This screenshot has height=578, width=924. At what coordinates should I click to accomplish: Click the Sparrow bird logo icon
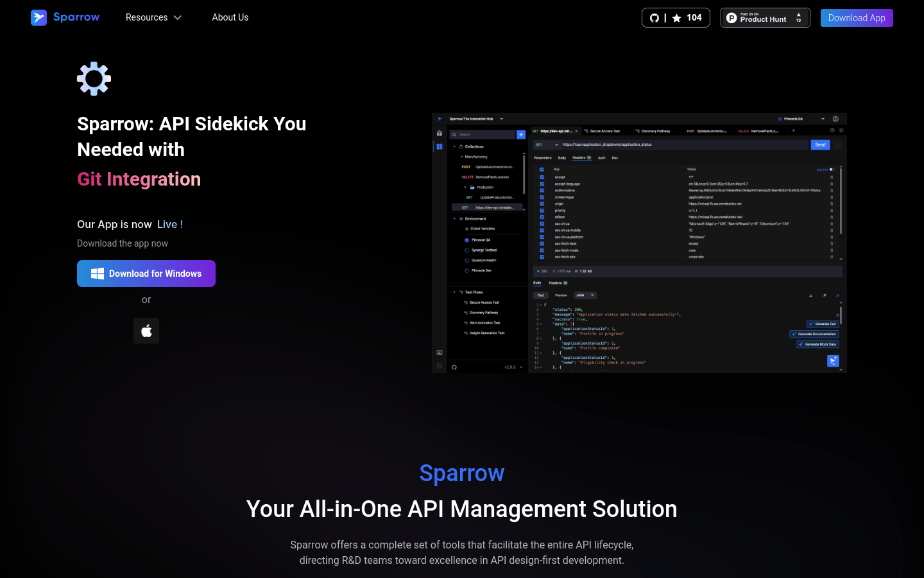pyautogui.click(x=38, y=17)
